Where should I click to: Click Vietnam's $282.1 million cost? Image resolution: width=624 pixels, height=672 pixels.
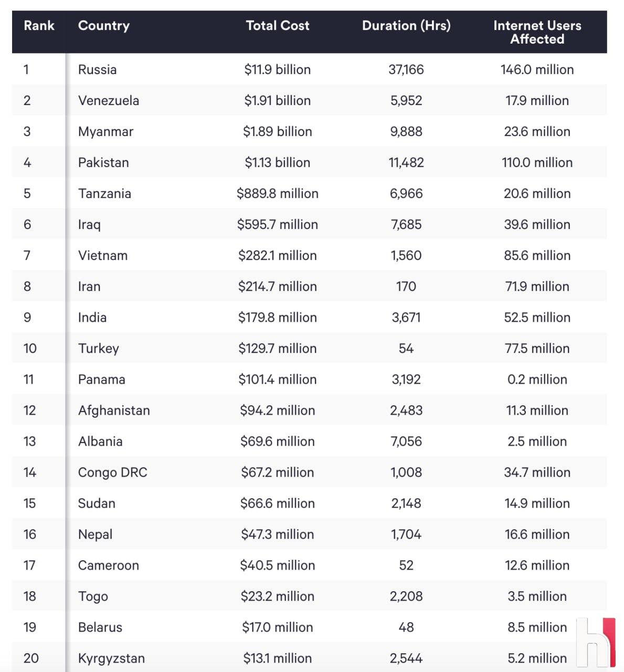(x=278, y=256)
